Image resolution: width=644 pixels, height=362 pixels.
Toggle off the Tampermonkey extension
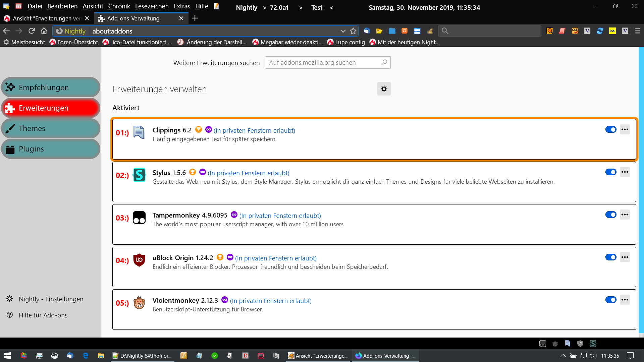click(610, 215)
